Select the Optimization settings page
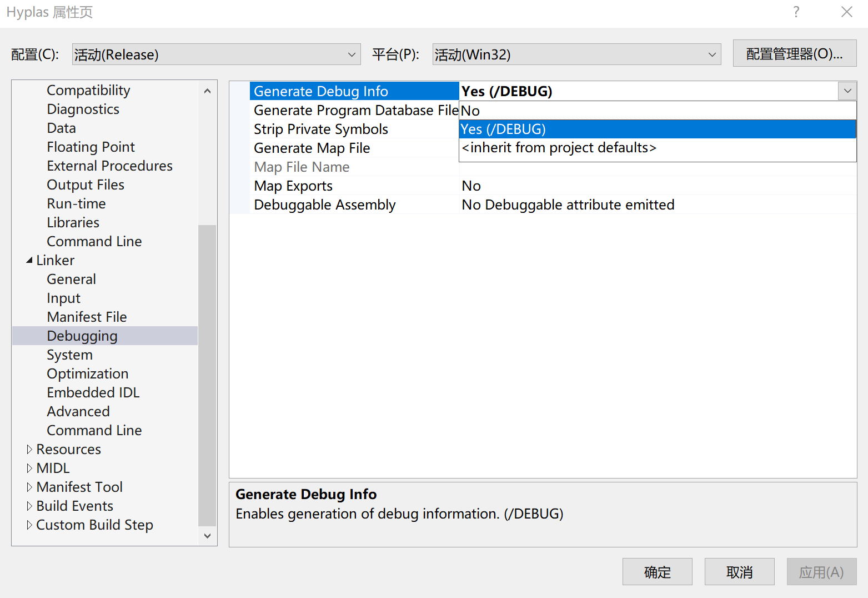868x598 pixels. 87,373
